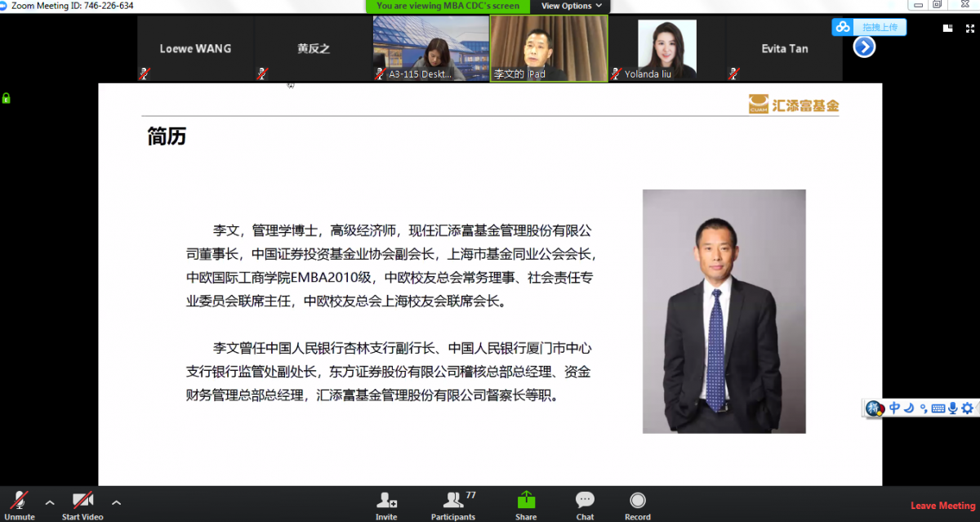Switch the video layout view icon
Screen dimensions: 980x522
click(947, 28)
